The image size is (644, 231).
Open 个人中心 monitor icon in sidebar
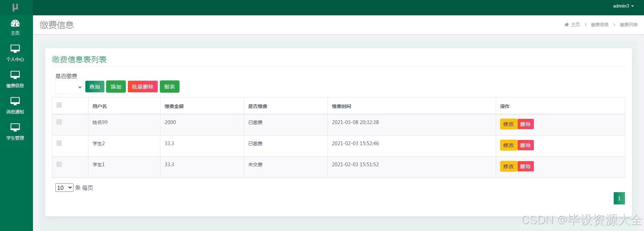point(15,49)
